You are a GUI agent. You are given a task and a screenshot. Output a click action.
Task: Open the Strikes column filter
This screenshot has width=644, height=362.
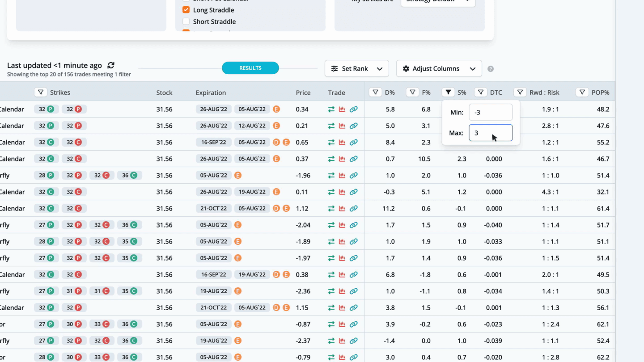point(41,92)
